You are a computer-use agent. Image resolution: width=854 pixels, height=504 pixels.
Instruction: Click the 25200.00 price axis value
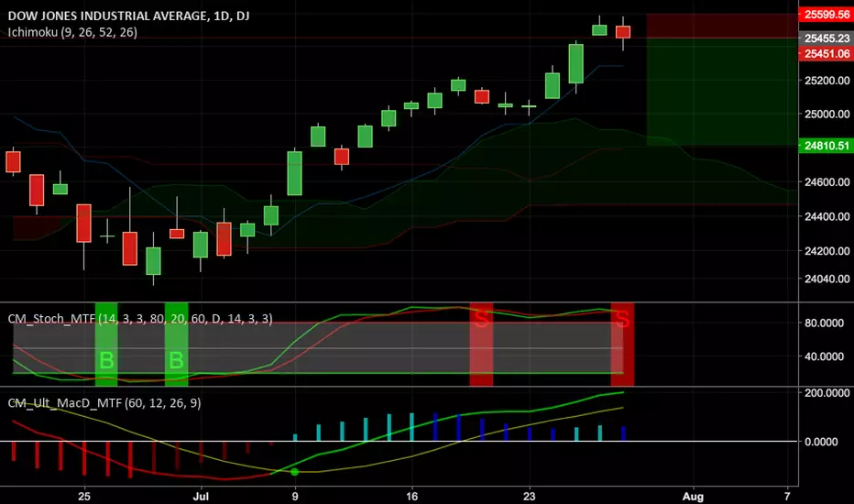(x=827, y=81)
